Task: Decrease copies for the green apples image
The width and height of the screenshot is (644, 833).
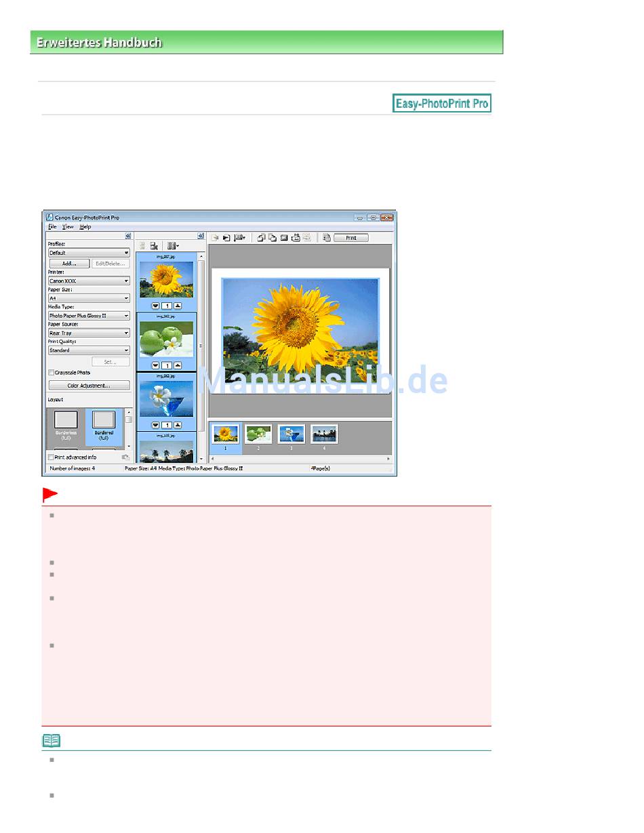Action: click(x=155, y=365)
